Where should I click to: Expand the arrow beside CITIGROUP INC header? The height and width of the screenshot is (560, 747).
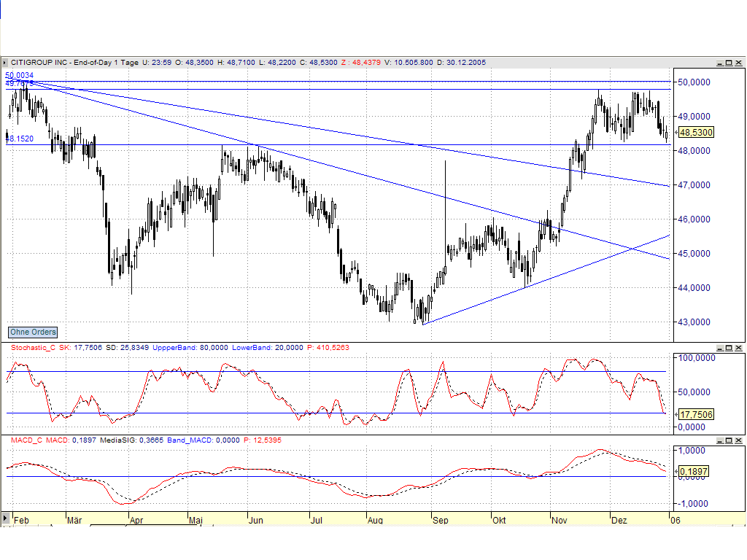[x=4, y=63]
